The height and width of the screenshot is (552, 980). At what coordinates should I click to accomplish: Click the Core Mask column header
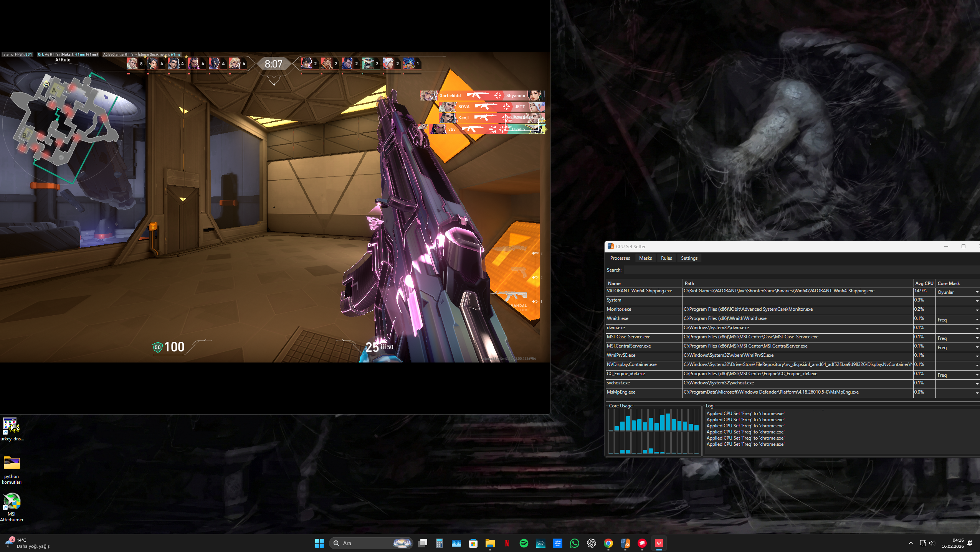(958, 283)
